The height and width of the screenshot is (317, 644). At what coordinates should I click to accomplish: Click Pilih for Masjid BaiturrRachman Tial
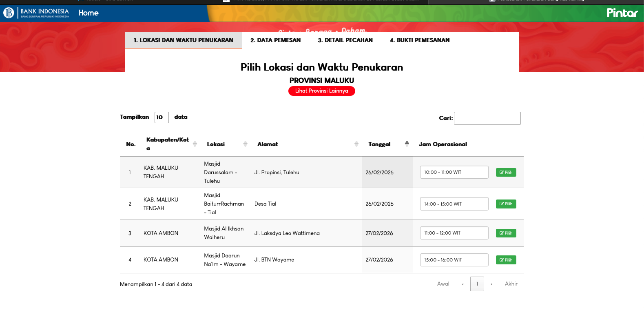[506, 204]
